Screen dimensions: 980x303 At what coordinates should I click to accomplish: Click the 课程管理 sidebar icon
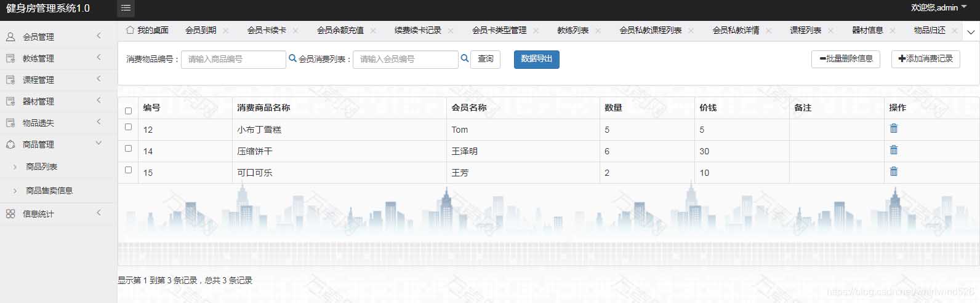(10, 80)
